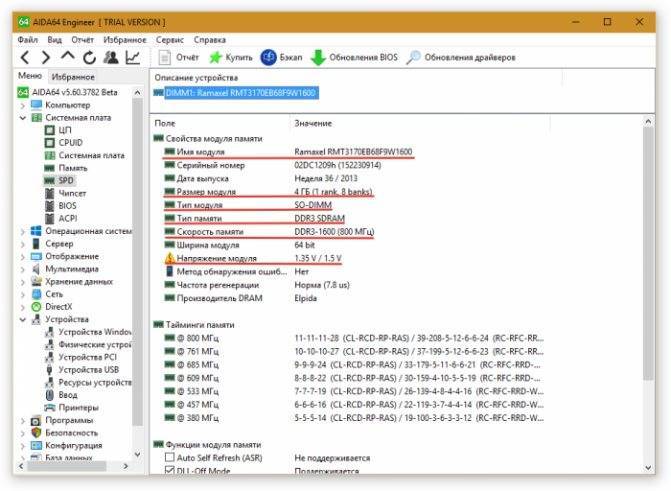Select the Безопасность tree item
This screenshot has width=671, height=491.
click(65, 433)
